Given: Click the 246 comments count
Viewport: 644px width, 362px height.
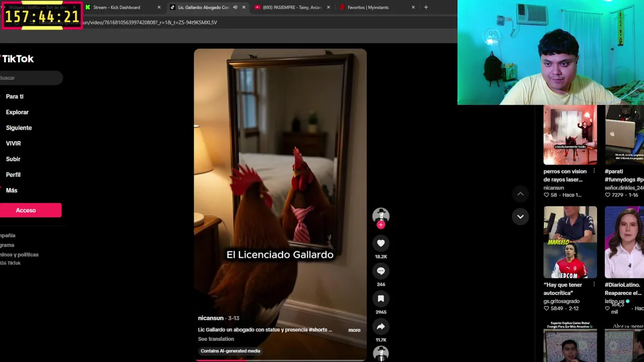Looking at the screenshot, I should coord(381,284).
